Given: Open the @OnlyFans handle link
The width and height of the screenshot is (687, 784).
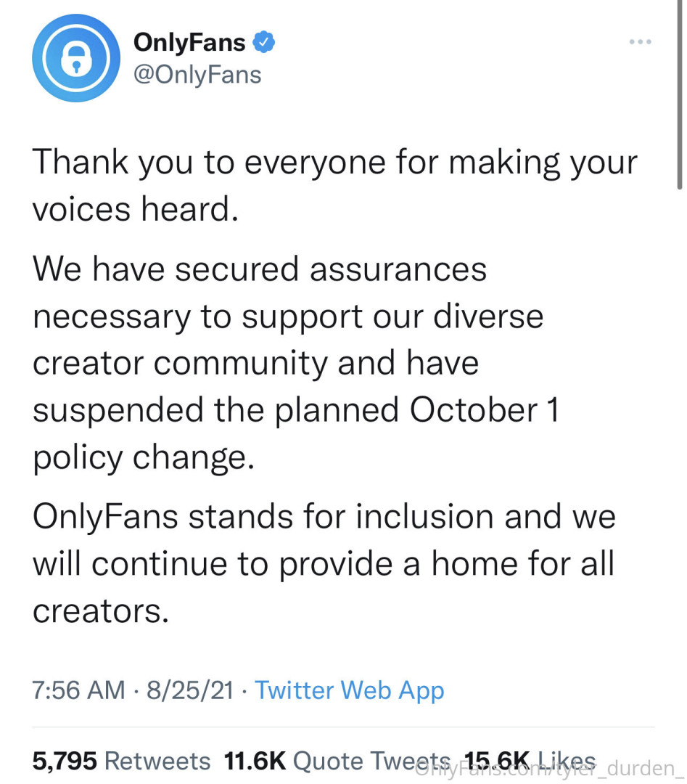Looking at the screenshot, I should click(197, 74).
